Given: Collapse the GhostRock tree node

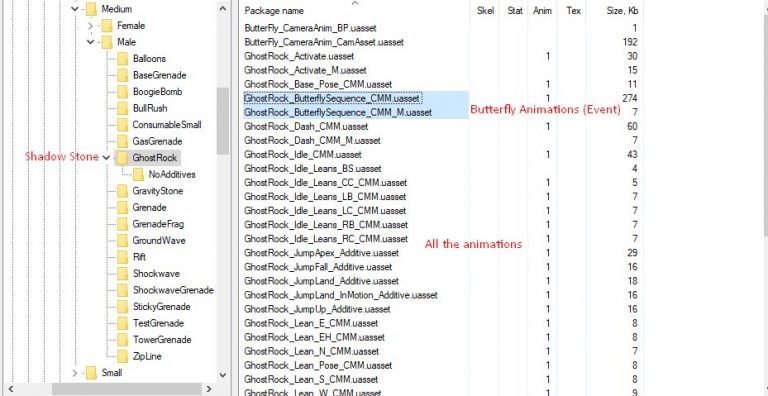Looking at the screenshot, I should click(x=107, y=158).
